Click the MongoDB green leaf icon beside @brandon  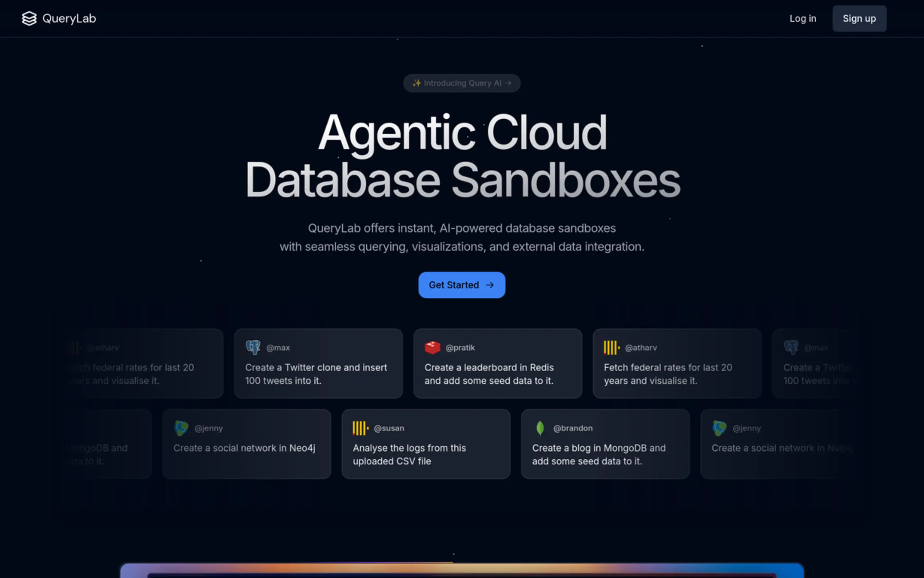pyautogui.click(x=540, y=428)
